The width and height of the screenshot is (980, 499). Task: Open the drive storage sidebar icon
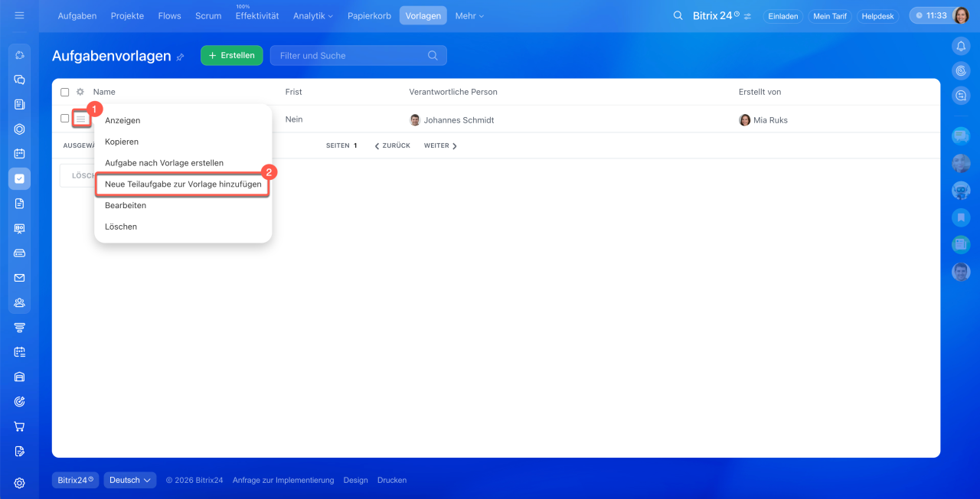[x=19, y=253]
